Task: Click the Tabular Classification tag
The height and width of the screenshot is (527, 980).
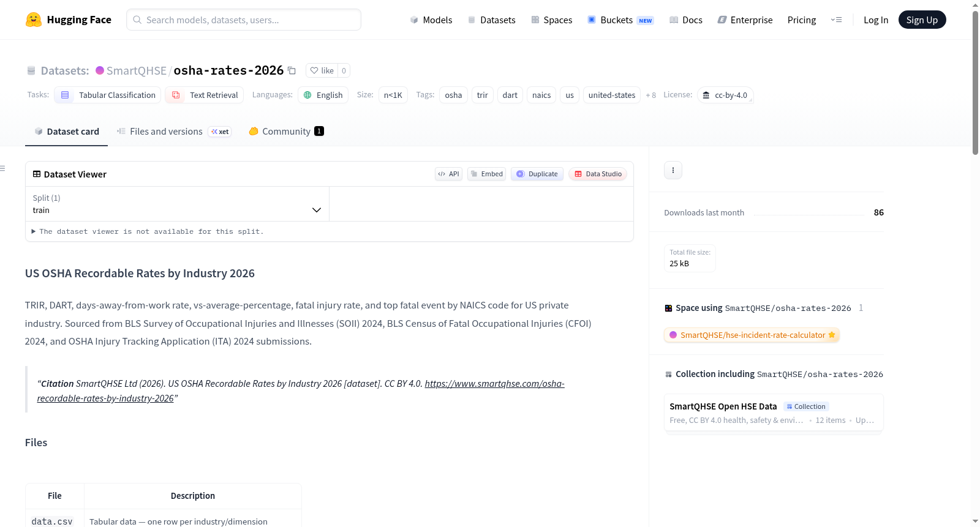Action: pyautogui.click(x=108, y=95)
